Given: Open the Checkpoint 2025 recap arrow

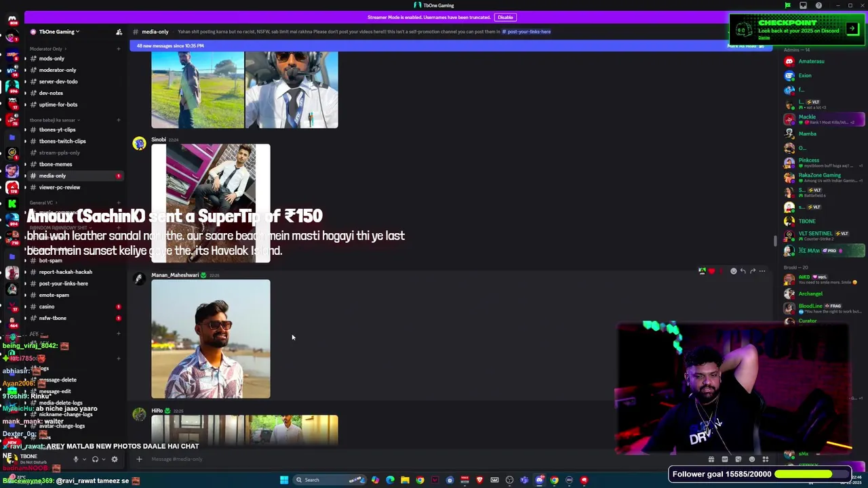Looking at the screenshot, I should 852,28.
